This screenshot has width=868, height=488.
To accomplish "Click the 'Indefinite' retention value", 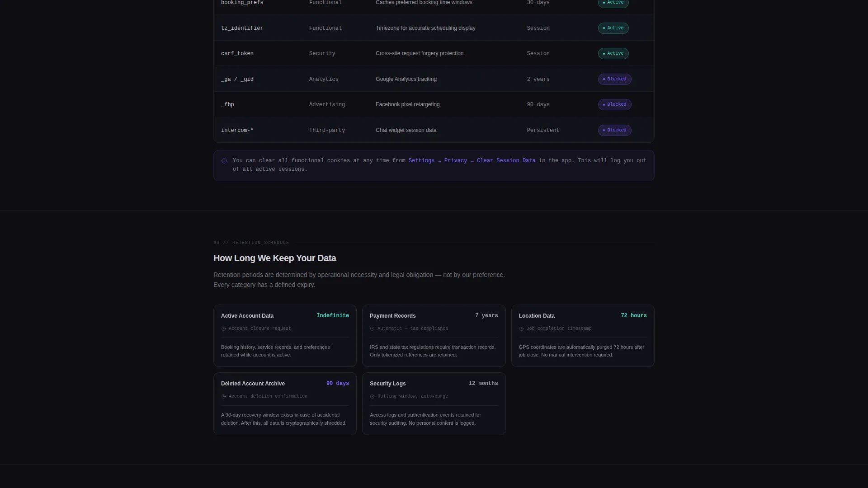I will tap(333, 316).
